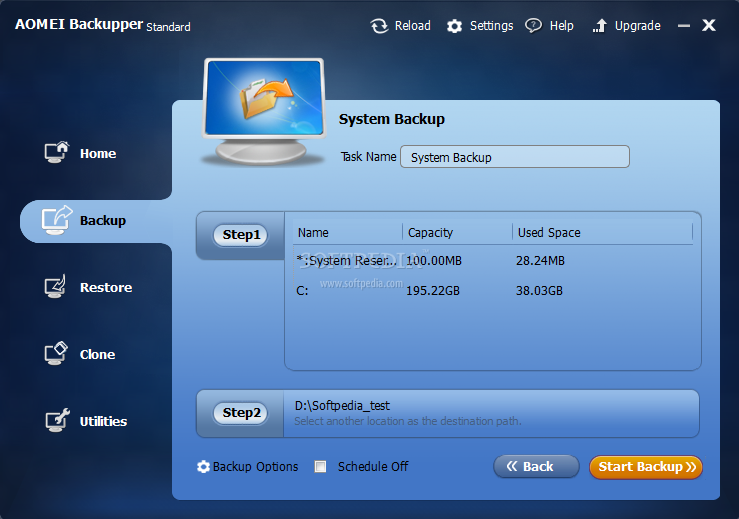Click 'Select another location' hint text

(408, 421)
